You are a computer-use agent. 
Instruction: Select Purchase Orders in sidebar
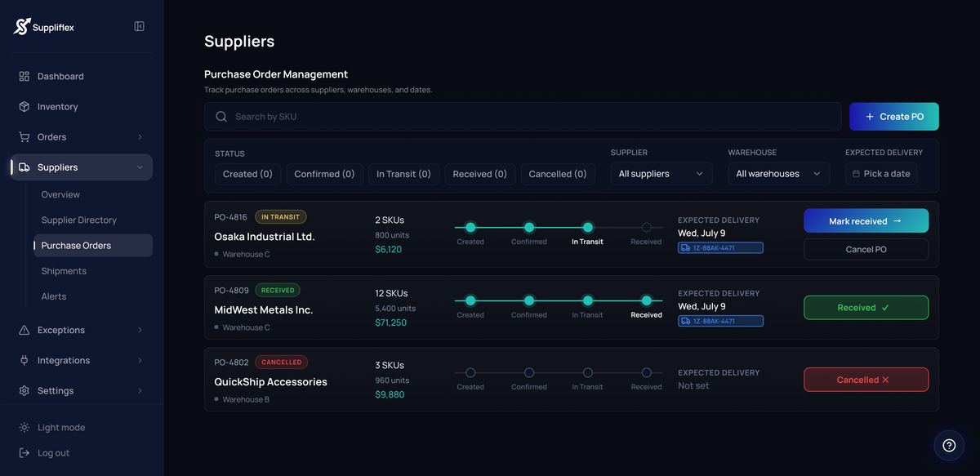(x=93, y=245)
